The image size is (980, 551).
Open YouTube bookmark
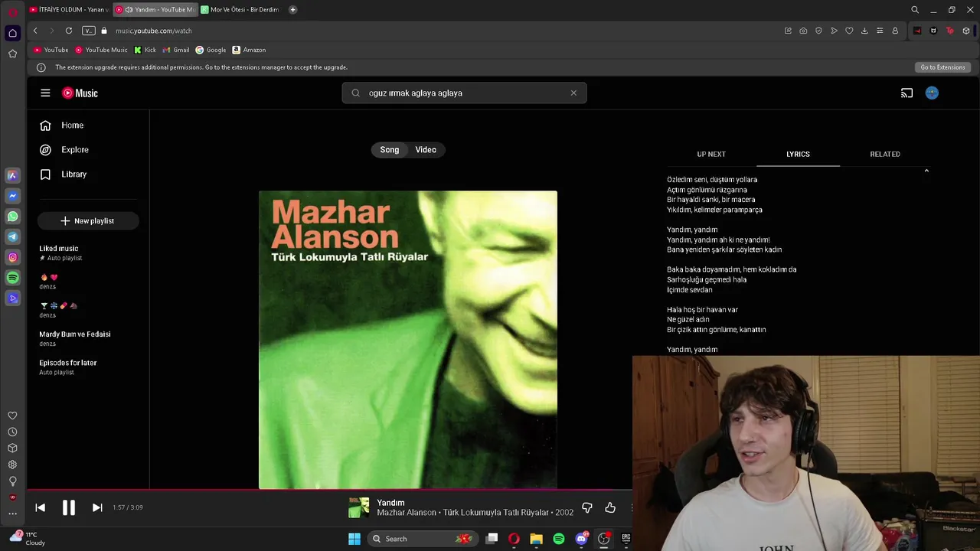[51, 50]
